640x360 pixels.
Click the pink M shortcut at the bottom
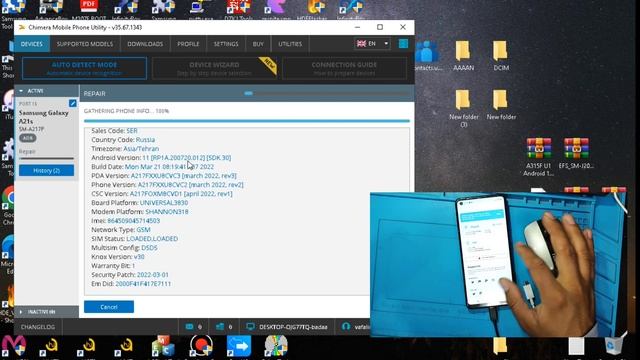click(x=14, y=345)
